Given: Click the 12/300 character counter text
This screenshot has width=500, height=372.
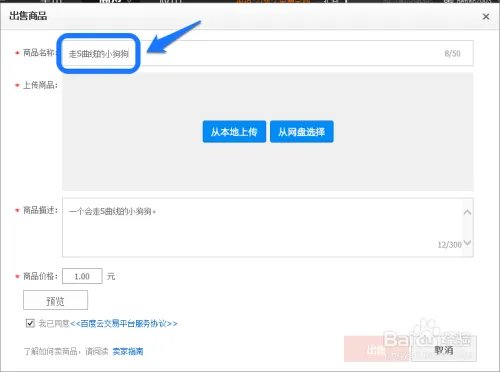Looking at the screenshot, I should click(x=449, y=245).
